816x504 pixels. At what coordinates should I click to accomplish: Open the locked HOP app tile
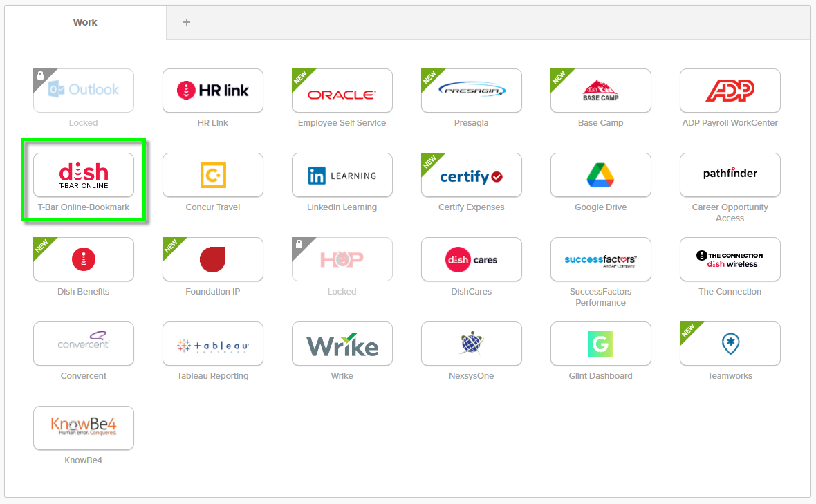pyautogui.click(x=342, y=259)
